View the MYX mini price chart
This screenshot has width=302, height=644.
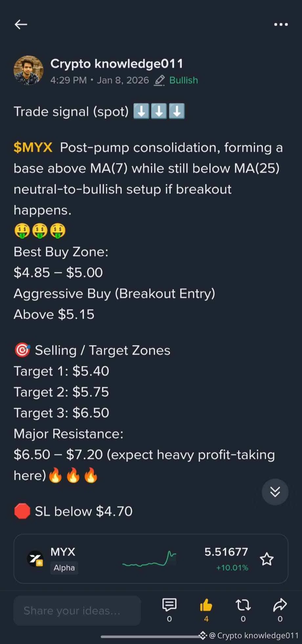click(149, 559)
